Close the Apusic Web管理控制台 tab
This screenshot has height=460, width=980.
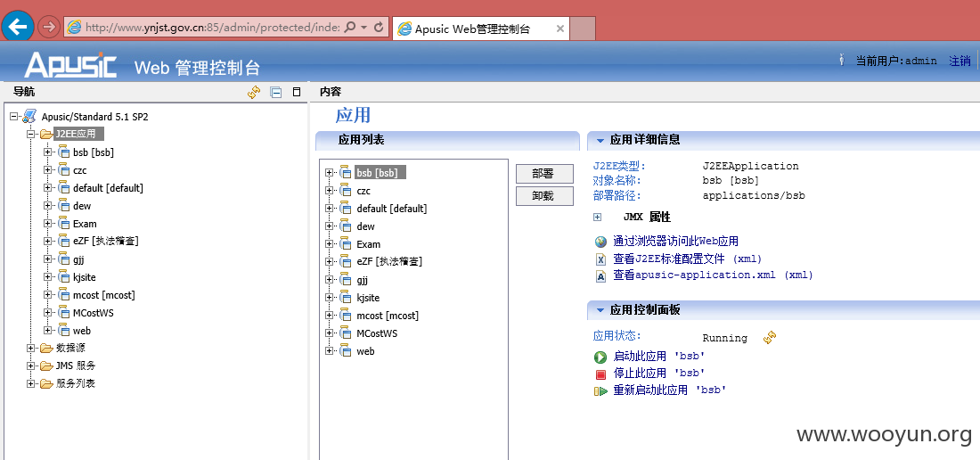coord(560,29)
